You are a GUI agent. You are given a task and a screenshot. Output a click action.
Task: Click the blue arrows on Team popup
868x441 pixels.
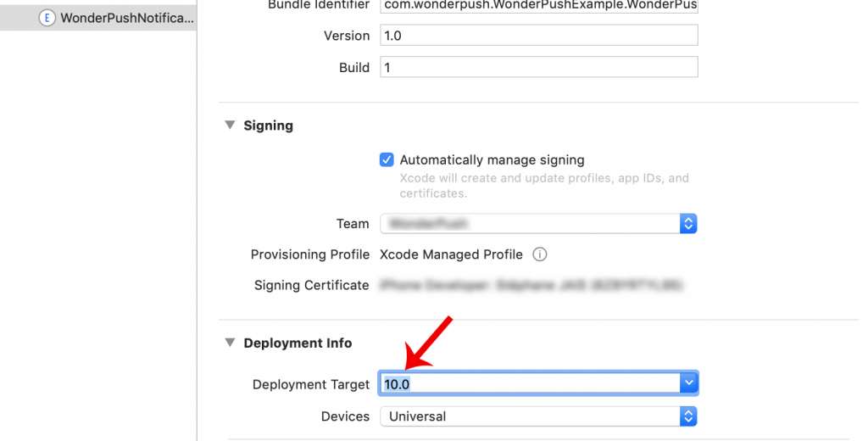pyautogui.click(x=688, y=224)
